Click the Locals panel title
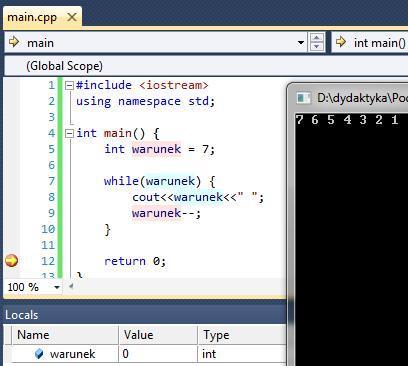Image resolution: width=408 pixels, height=366 pixels. click(22, 315)
